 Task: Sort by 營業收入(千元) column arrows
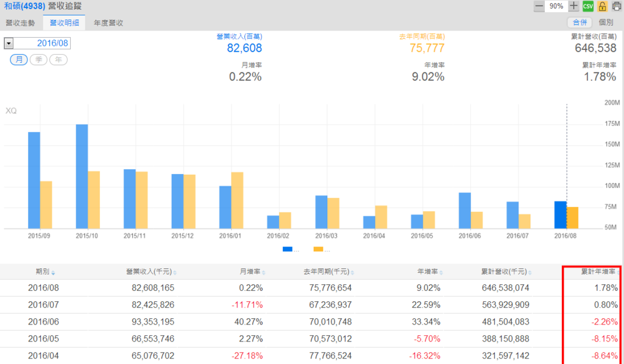click(x=175, y=273)
